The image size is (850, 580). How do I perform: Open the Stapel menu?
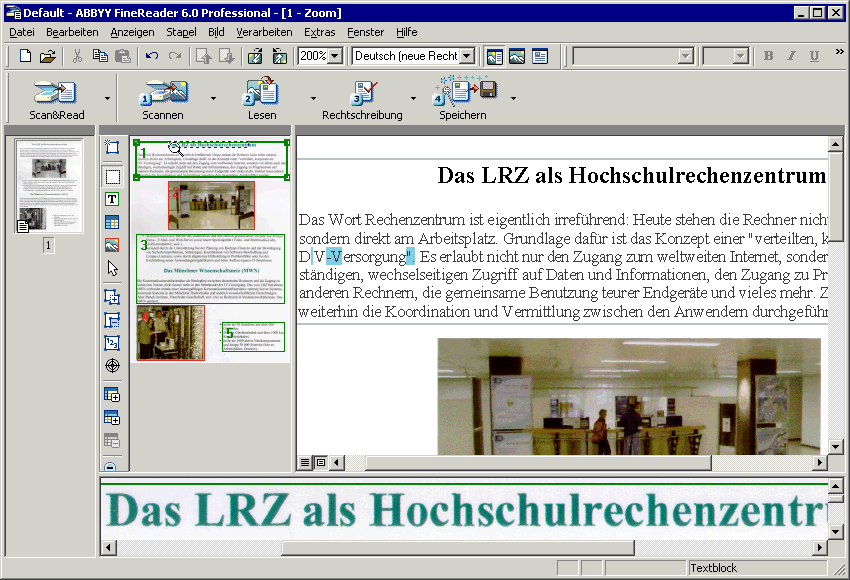(x=181, y=32)
